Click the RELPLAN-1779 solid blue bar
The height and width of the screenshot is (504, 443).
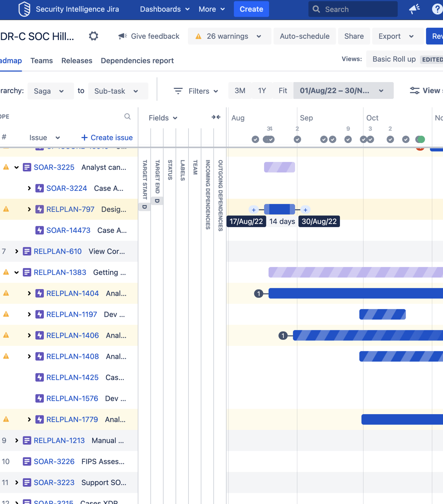(x=402, y=419)
